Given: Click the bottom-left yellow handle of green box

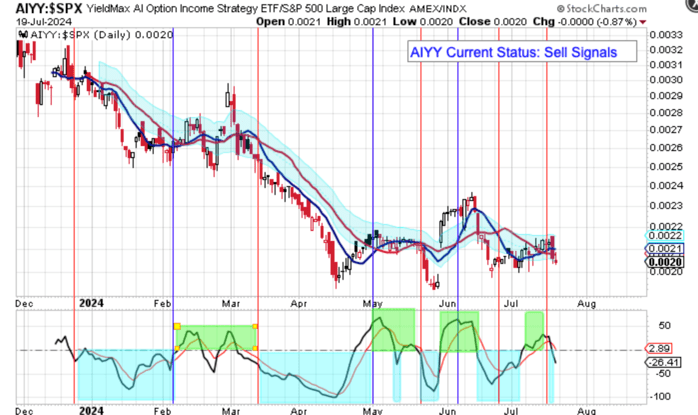Looking at the screenshot, I should [x=177, y=349].
